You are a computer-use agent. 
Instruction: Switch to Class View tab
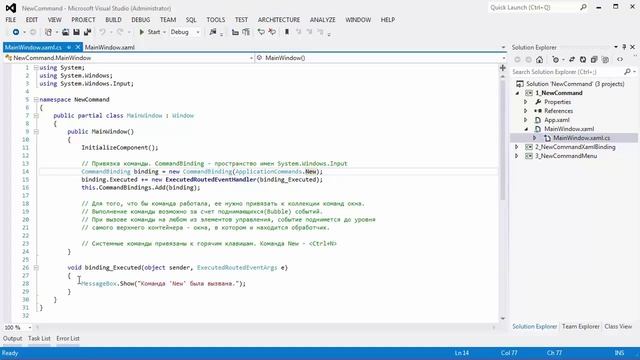point(618,327)
